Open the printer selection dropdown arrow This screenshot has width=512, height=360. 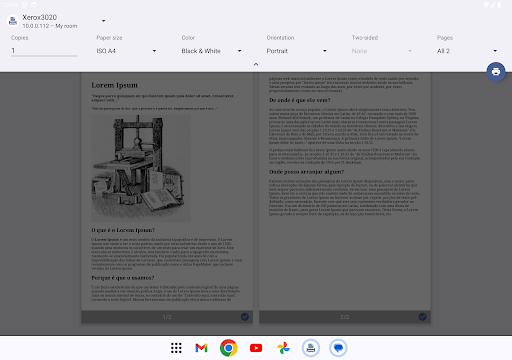104,21
